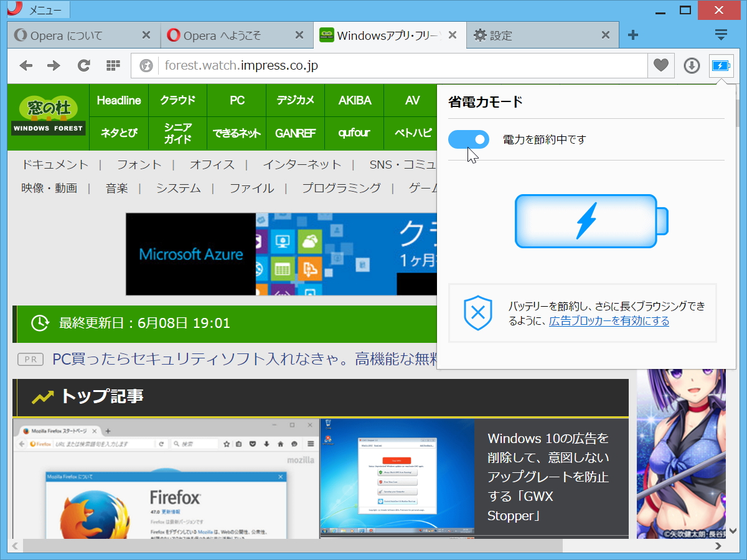Open the PC買ったらセキュリティソフト PR link
This screenshot has height=560, width=747.
[245, 359]
